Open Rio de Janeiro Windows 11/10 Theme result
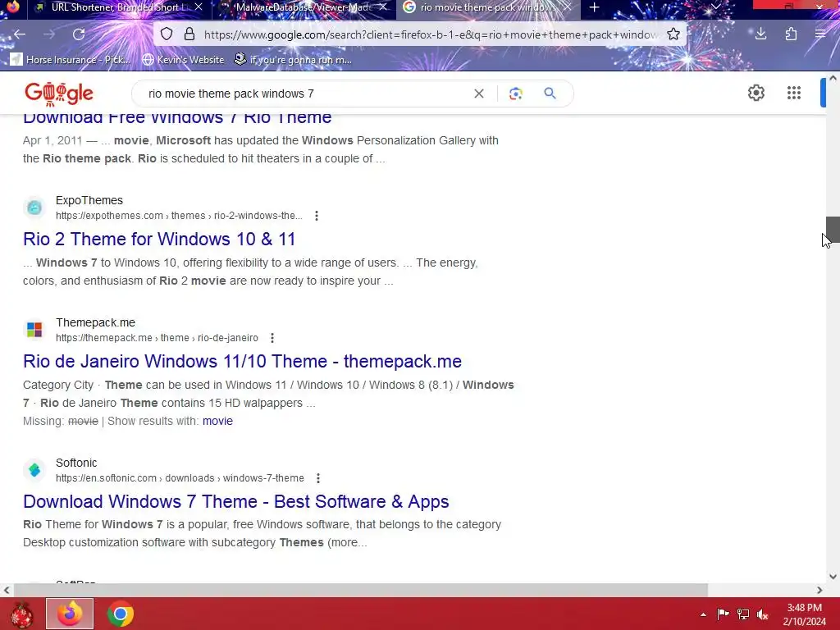 click(242, 361)
